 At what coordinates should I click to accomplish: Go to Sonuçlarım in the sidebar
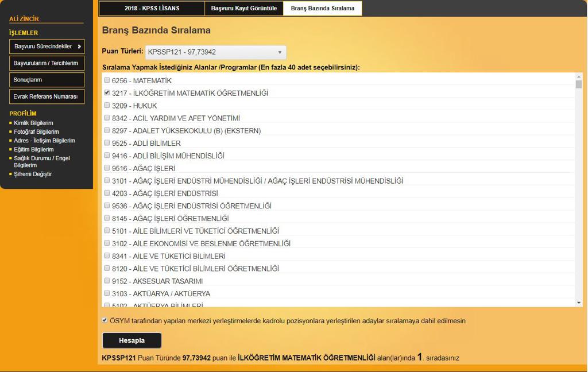click(x=47, y=80)
